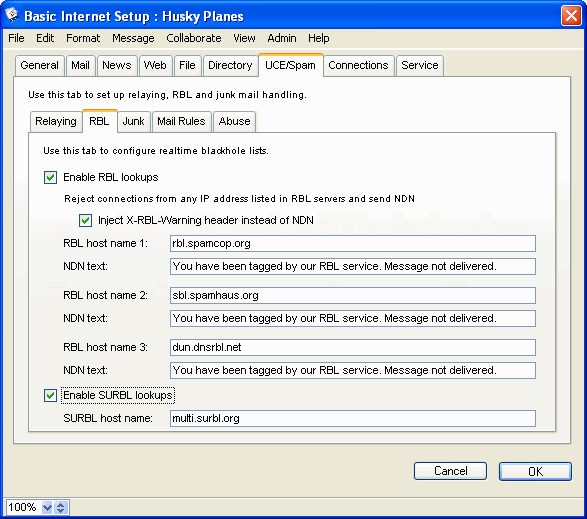Open the zoom percentage dropdown arrow
Screen dimensions: 587x519
[47, 507]
